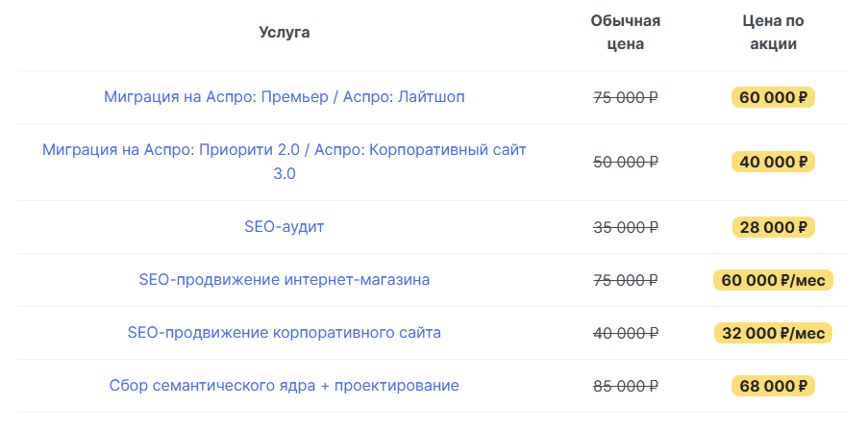Screen dimensions: 868x432
Task: Open the SEO-аудит service link
Action: (x=285, y=227)
